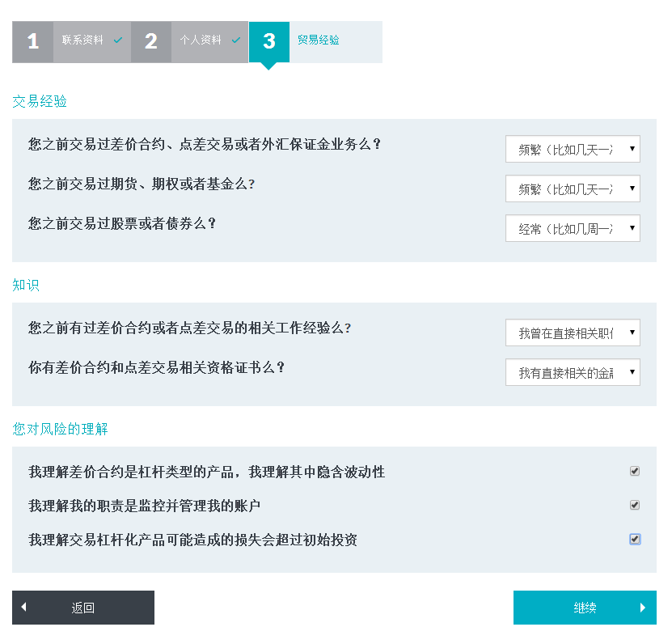This screenshot has height=644, width=672.
Task: Toggle 我理解我的职责是监控并管理我的账户 checkbox
Action: [x=635, y=505]
